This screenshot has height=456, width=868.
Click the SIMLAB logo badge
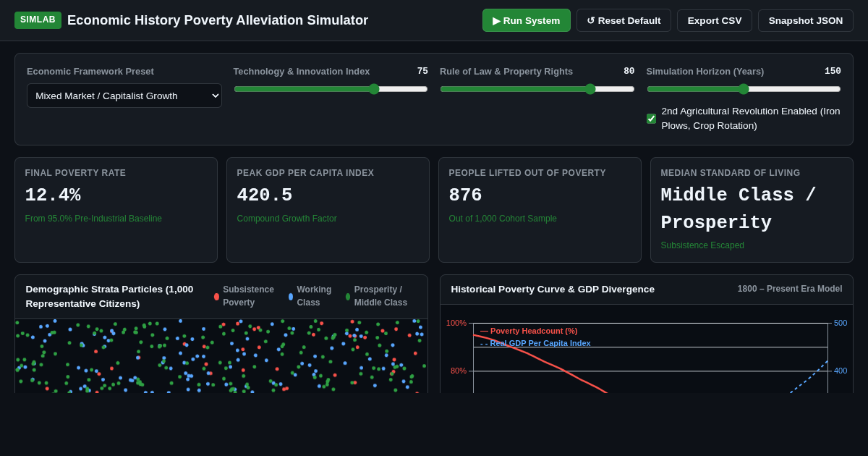coord(38,20)
